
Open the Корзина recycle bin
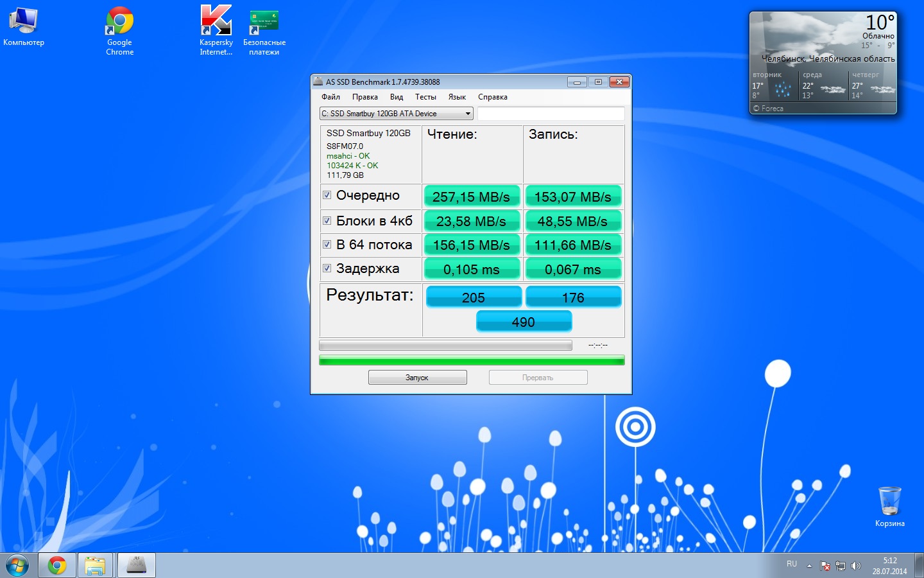(890, 507)
